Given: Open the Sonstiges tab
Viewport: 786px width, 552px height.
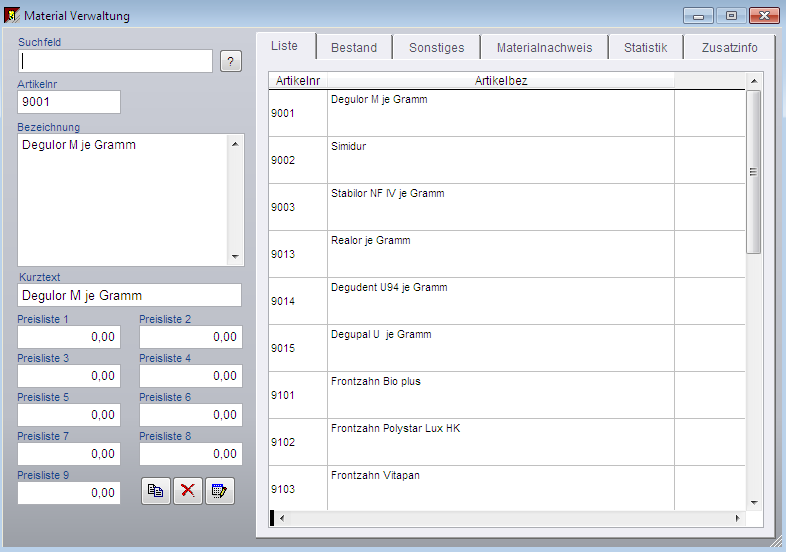Looking at the screenshot, I should pos(437,48).
